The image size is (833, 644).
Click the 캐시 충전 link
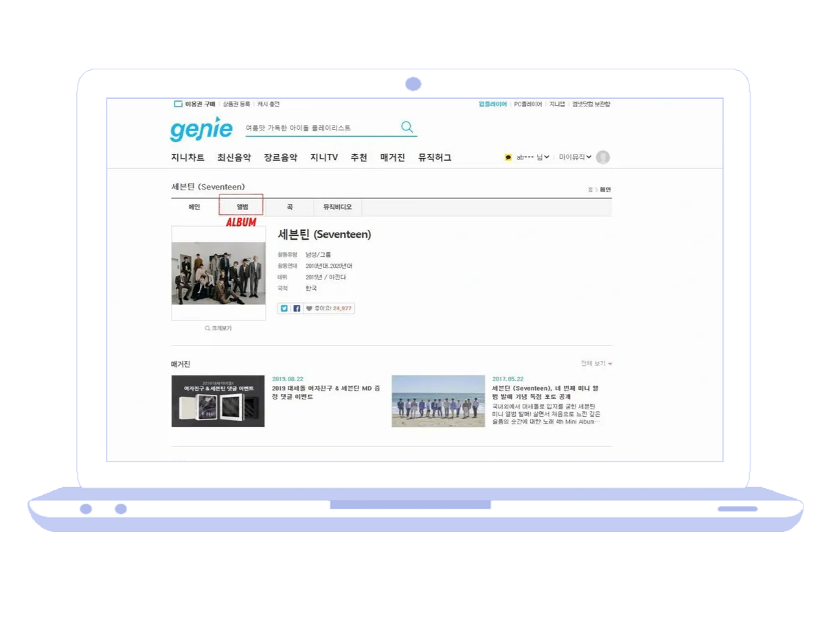click(x=269, y=104)
